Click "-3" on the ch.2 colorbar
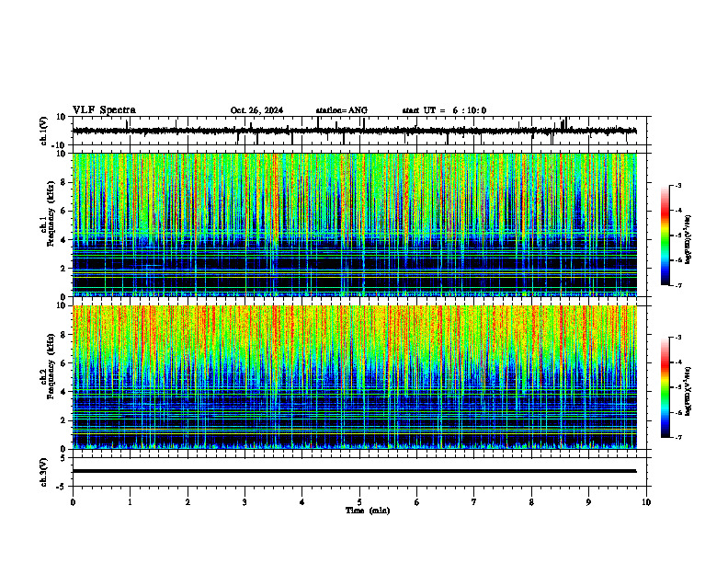This screenshot has width=728, height=563. click(678, 338)
